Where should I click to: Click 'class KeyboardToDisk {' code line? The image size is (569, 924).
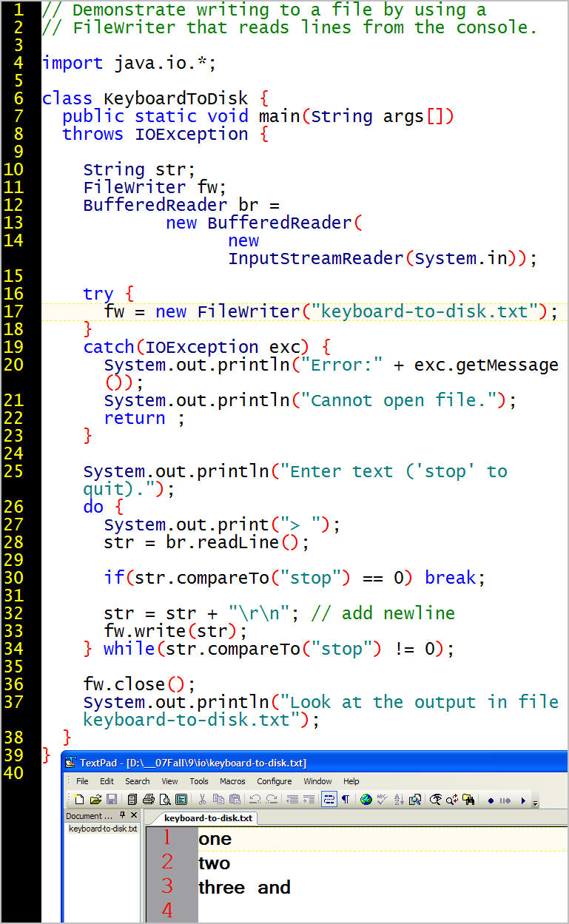155,98
